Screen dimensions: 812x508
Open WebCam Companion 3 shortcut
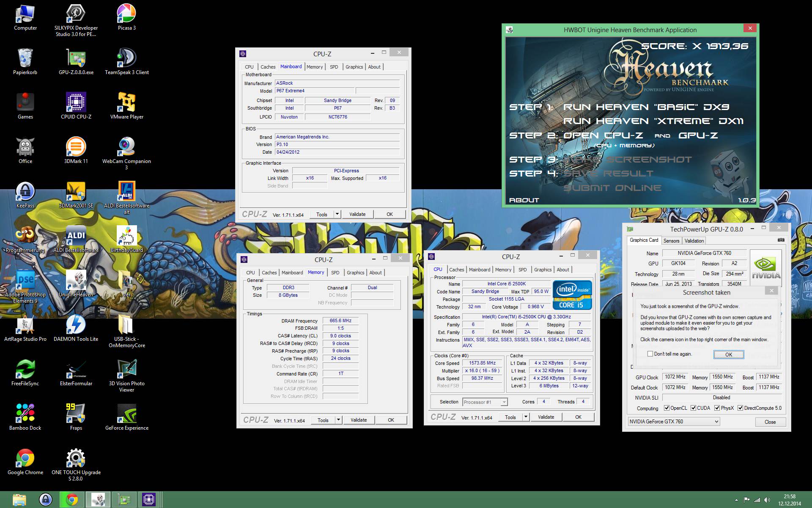[x=126, y=153]
